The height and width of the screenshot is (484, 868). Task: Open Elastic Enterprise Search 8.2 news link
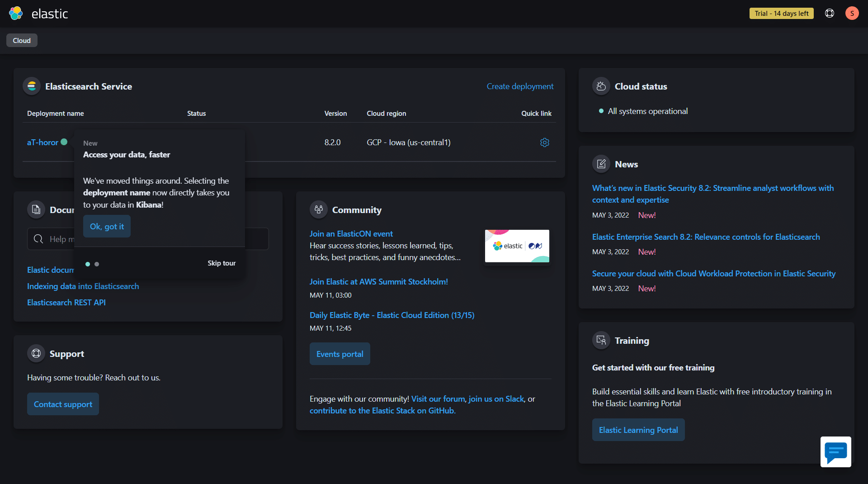coord(706,237)
